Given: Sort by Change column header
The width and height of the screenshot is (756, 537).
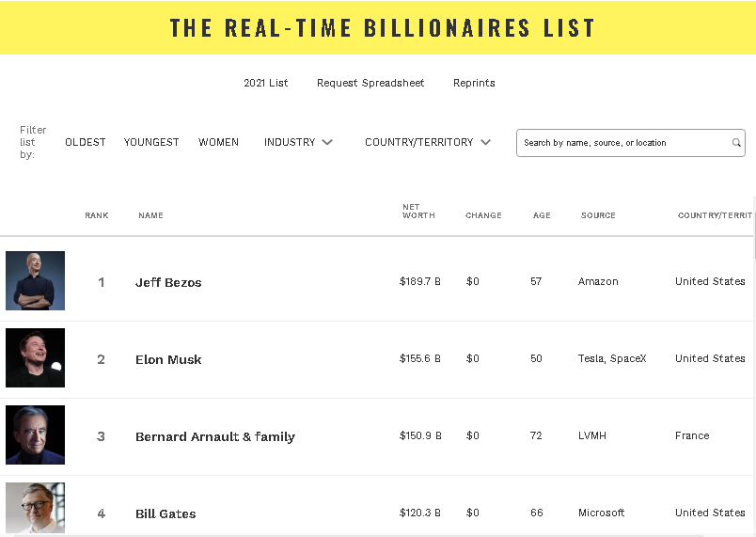Looking at the screenshot, I should pos(483,215).
